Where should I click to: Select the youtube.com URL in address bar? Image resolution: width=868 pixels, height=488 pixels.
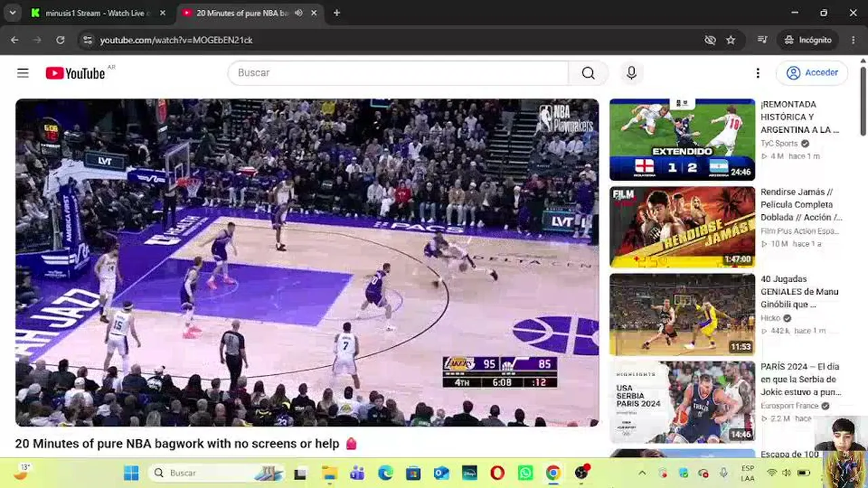[x=176, y=40]
